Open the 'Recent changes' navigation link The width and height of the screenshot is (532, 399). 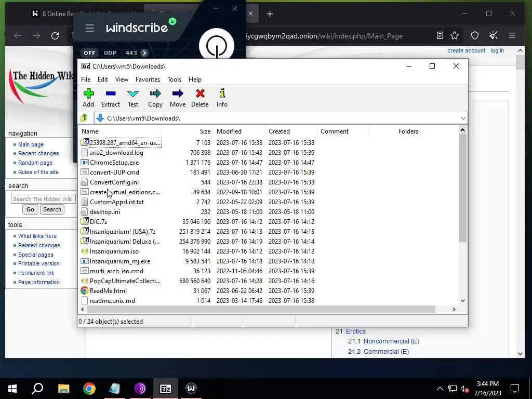tap(38, 153)
